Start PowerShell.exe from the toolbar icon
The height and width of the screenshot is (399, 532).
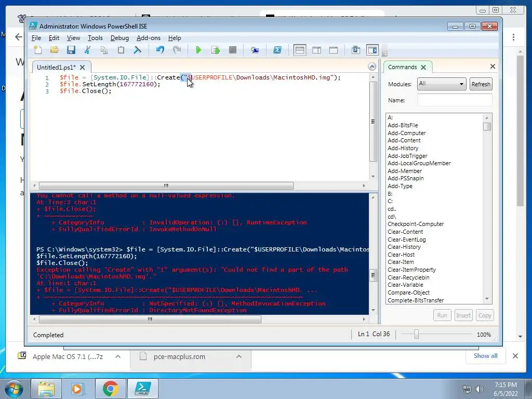point(277,50)
